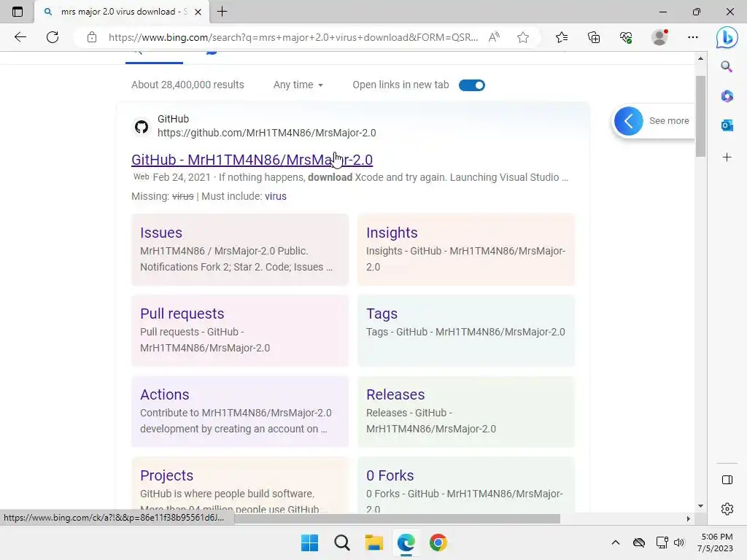
Task: Click the site lock icon in address bar
Action: [92, 37]
